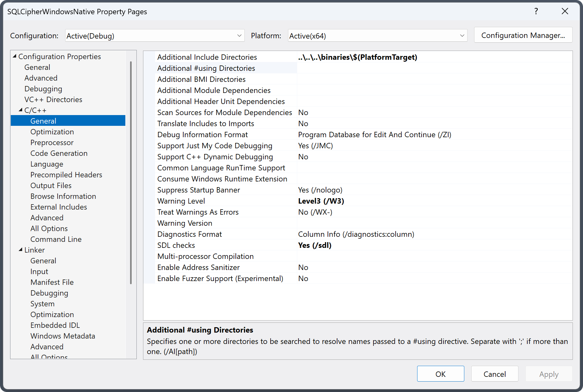Open the Output Files page

[51, 186]
